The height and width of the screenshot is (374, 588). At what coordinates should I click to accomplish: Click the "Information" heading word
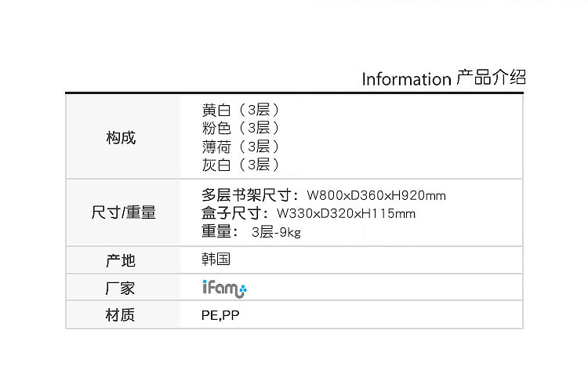(406, 79)
